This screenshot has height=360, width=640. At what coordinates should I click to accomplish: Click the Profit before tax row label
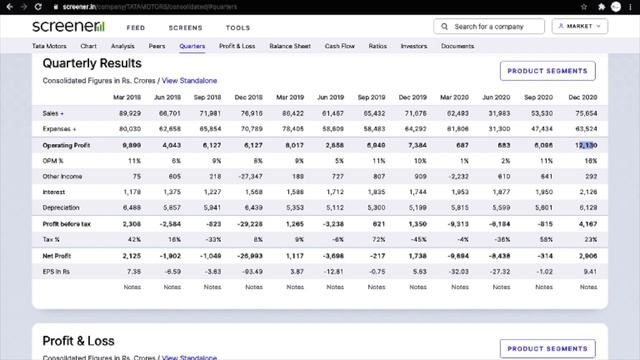point(67,224)
